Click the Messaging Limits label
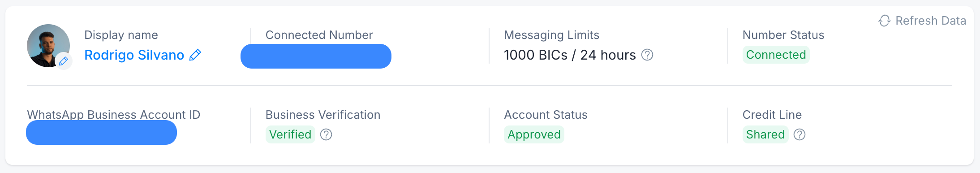Viewport: 980px width, 173px height. pyautogui.click(x=551, y=35)
